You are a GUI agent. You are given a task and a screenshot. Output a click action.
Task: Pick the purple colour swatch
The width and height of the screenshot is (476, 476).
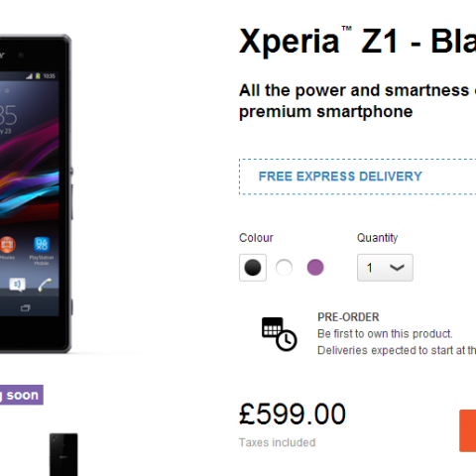[315, 268]
